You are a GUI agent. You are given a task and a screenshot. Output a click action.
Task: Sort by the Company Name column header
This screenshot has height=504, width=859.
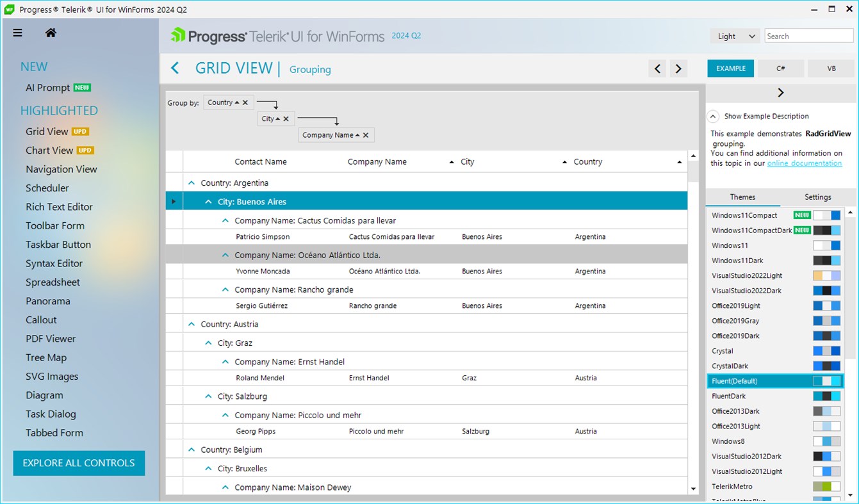point(401,162)
